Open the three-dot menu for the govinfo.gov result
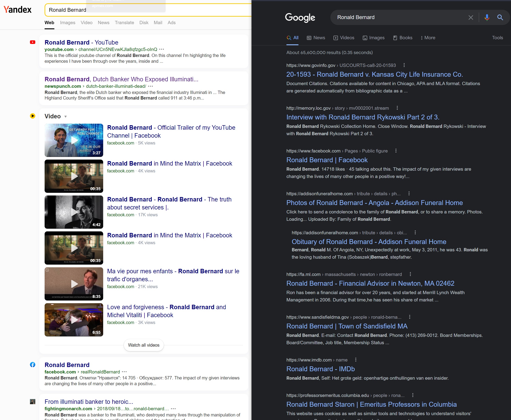This screenshot has height=420, width=511. 404,65
